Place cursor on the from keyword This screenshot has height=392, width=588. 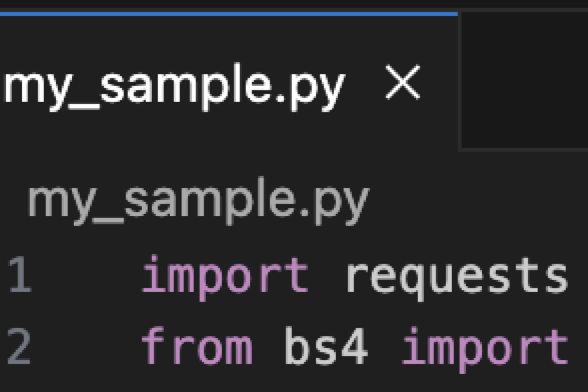[x=196, y=346]
